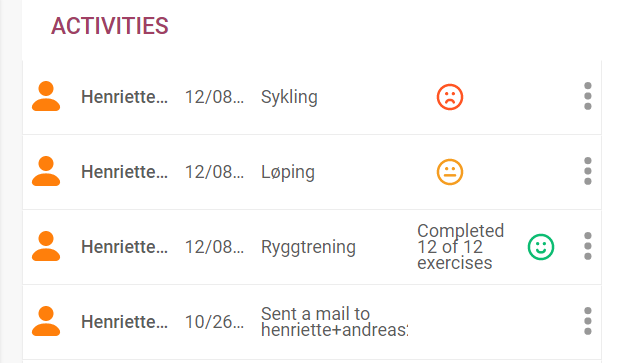Image resolution: width=622 pixels, height=363 pixels.
Task: Click the user avatar in the mail row
Action: tap(46, 321)
